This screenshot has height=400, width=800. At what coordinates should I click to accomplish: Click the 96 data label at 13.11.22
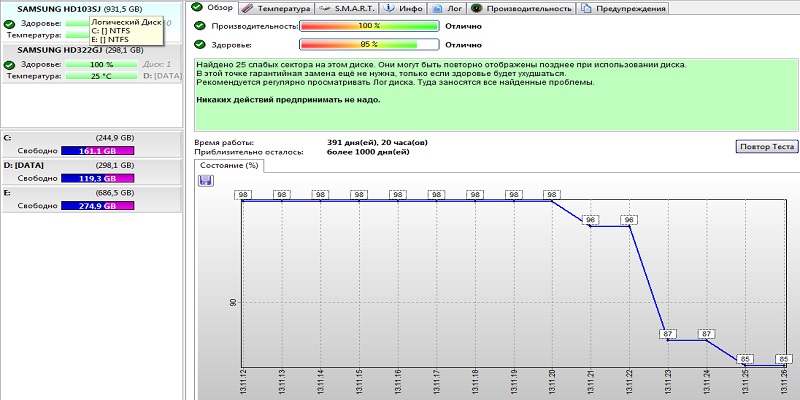(x=629, y=220)
